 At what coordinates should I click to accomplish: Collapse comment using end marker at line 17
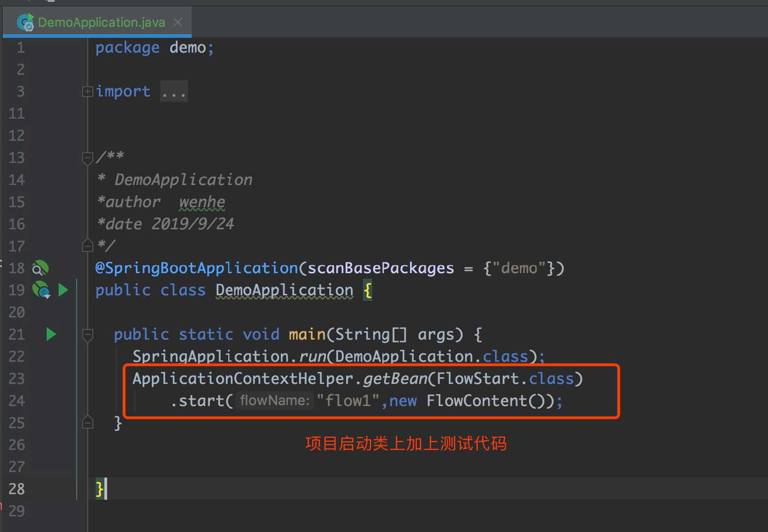click(x=87, y=245)
